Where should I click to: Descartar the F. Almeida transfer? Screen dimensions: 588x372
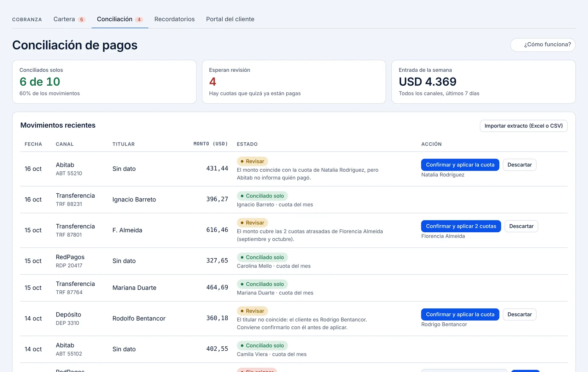pos(521,226)
